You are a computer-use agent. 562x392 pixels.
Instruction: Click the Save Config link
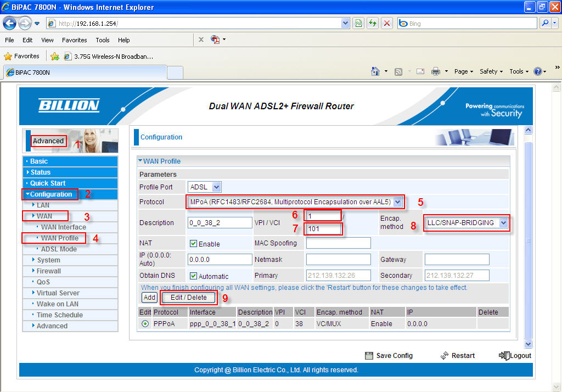click(389, 355)
